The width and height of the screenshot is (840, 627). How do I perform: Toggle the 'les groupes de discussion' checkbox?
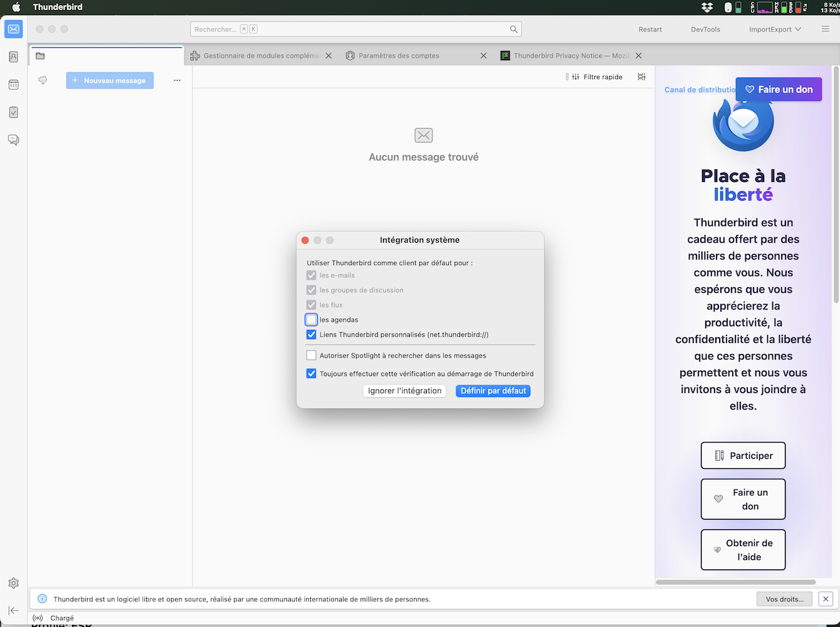tap(312, 290)
